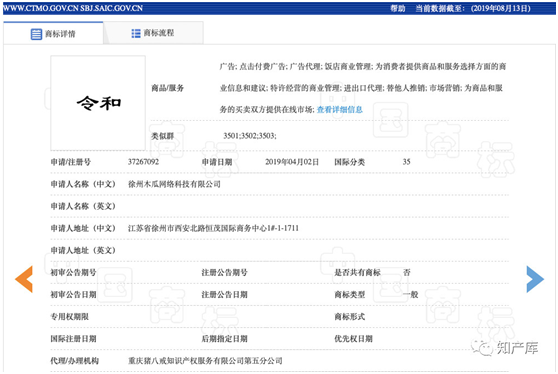Viewport: 558px width, 374px height.
Task: Open the 查看详细信息 link
Action: (339, 110)
